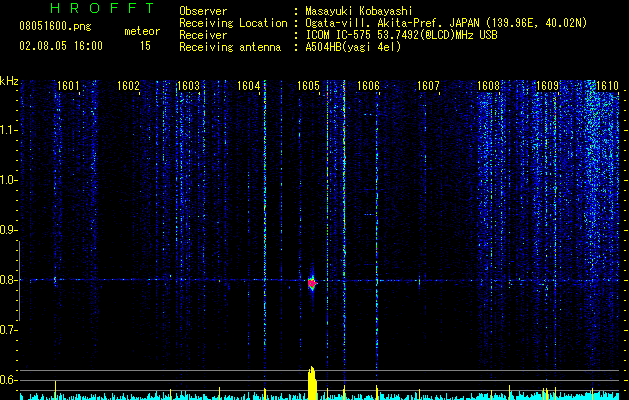Click the meteor label
The width and height of the screenshot is (629, 400).
pos(142,31)
